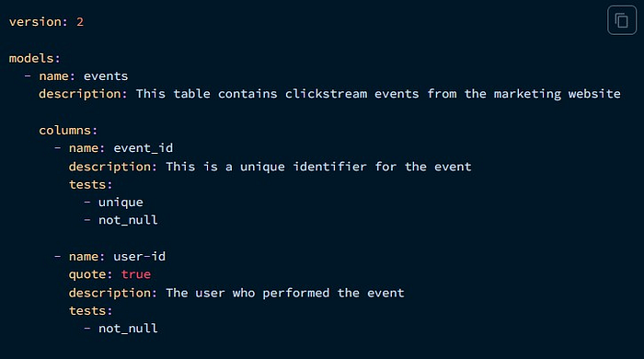644x359 pixels.
Task: Click the last 'not_null' test entry
Action: pyautogui.click(x=128, y=329)
